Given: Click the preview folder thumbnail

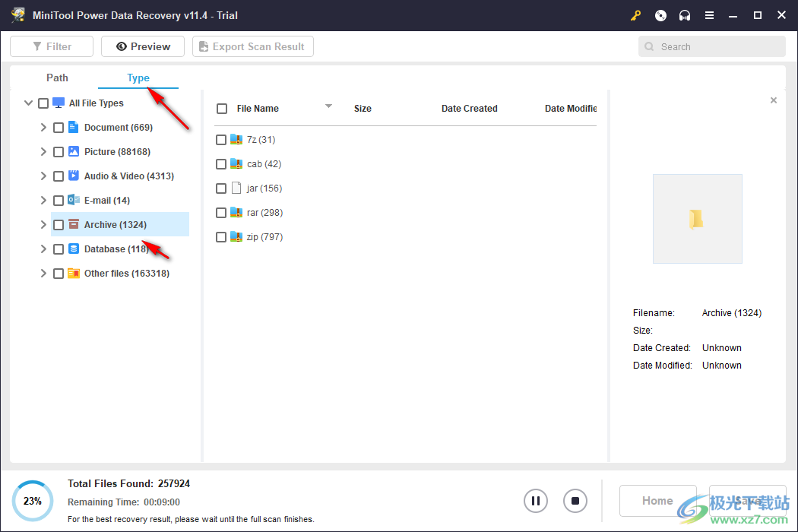Looking at the screenshot, I should tap(697, 219).
